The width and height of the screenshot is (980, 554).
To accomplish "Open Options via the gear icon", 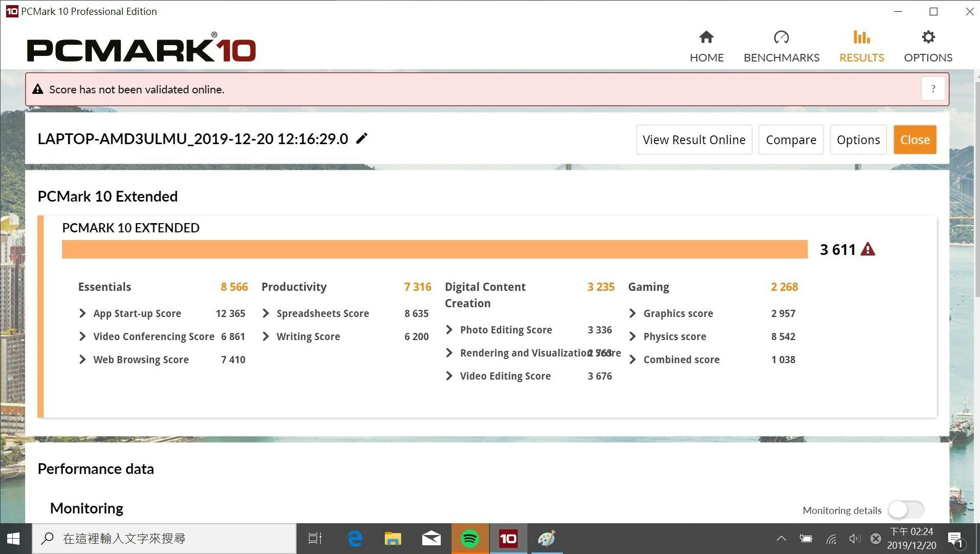I will [x=928, y=37].
